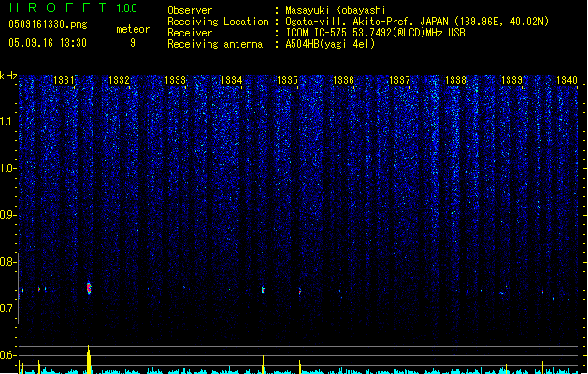Click the 1334 time marker
This screenshot has width=588, height=374.
[x=232, y=80]
